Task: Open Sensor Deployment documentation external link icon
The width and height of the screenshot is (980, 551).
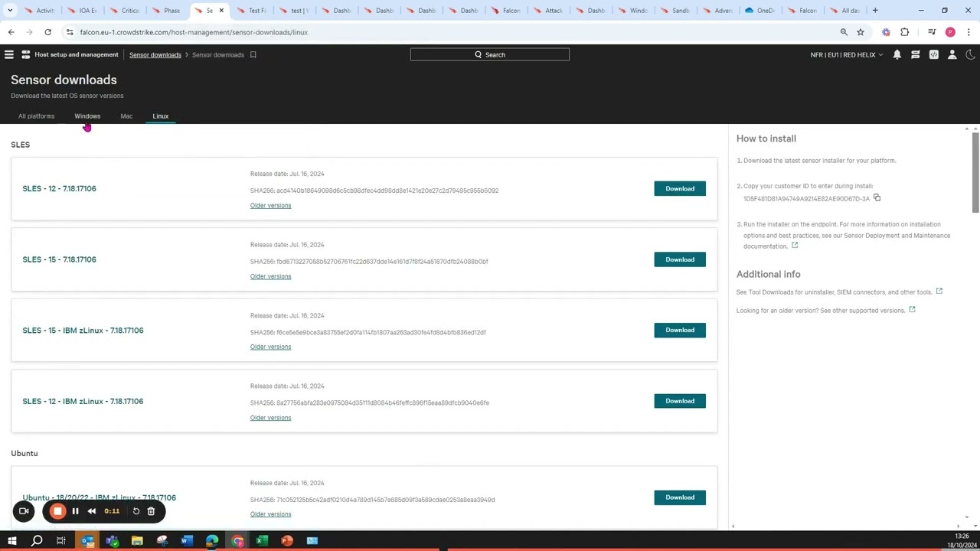Action: click(795, 246)
